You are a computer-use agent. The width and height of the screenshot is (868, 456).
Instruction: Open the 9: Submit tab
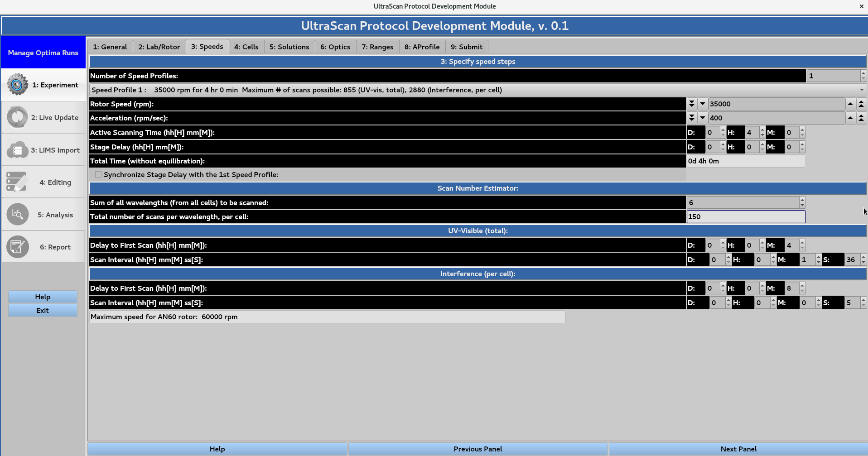(x=467, y=46)
